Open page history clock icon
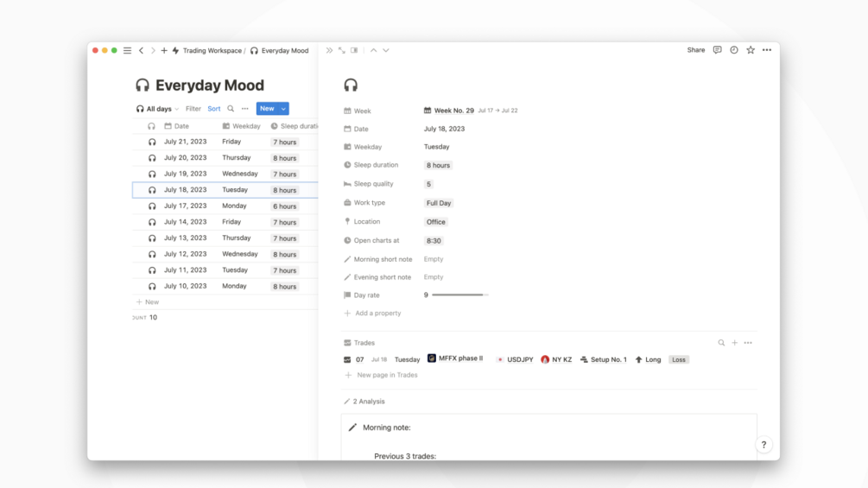The height and width of the screenshot is (488, 868). [734, 50]
